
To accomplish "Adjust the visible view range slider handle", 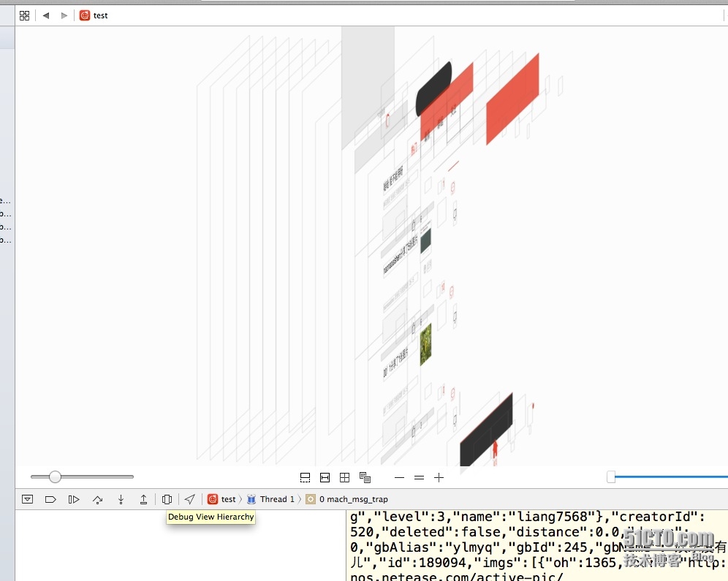I will 611,476.
